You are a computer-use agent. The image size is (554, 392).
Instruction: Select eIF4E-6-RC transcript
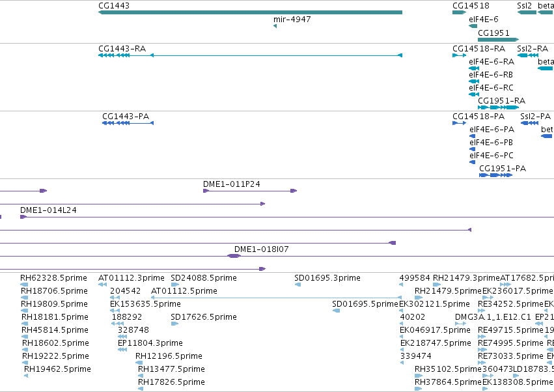474,94
